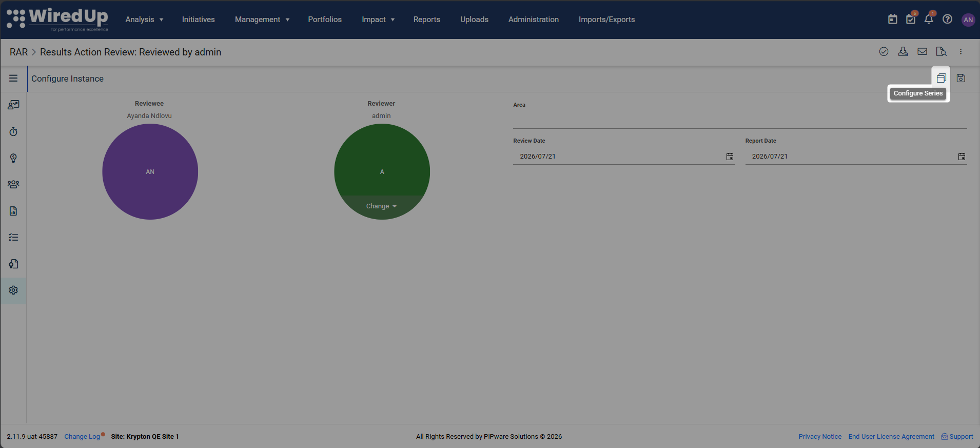Click the Configure Instance heading
Image resolution: width=980 pixels, height=448 pixels.
click(x=68, y=79)
